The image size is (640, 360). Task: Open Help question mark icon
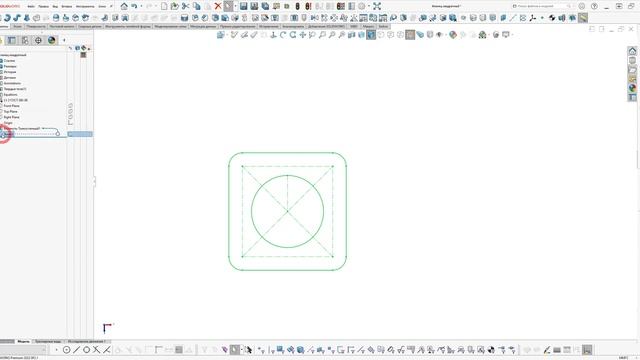coord(594,6)
